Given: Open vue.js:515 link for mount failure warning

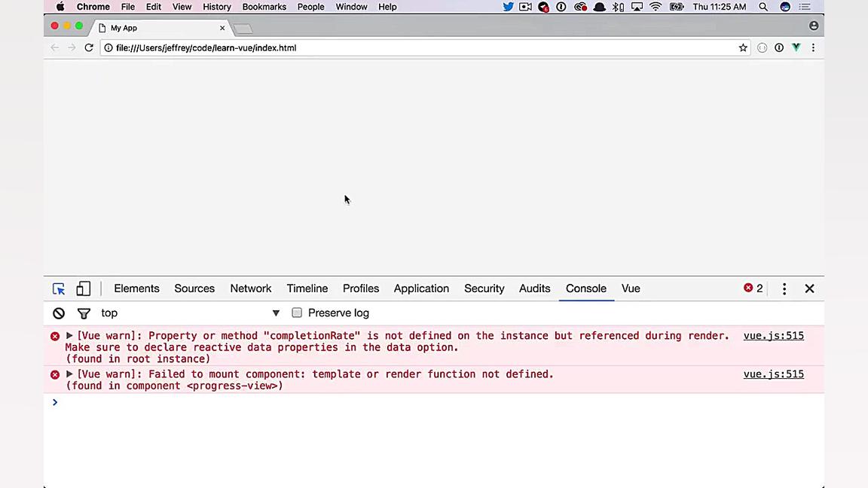Looking at the screenshot, I should pyautogui.click(x=773, y=374).
